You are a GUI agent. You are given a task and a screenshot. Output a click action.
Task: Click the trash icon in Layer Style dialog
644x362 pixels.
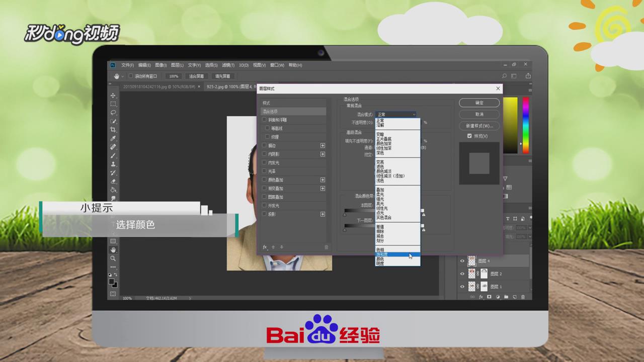pos(326,247)
